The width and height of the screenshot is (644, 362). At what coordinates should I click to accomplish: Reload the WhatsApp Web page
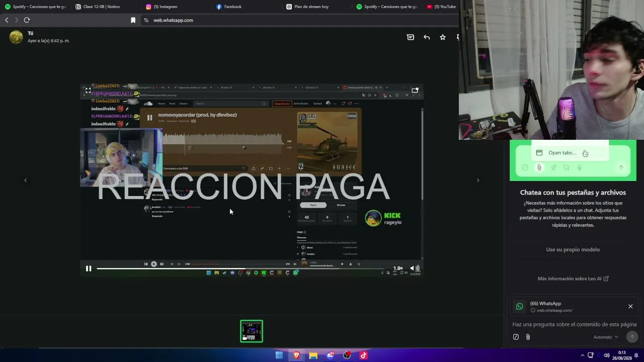pyautogui.click(x=27, y=20)
